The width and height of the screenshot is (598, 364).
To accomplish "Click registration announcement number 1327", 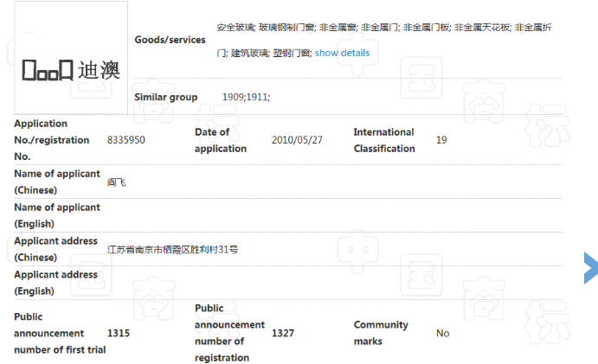I will tap(283, 333).
